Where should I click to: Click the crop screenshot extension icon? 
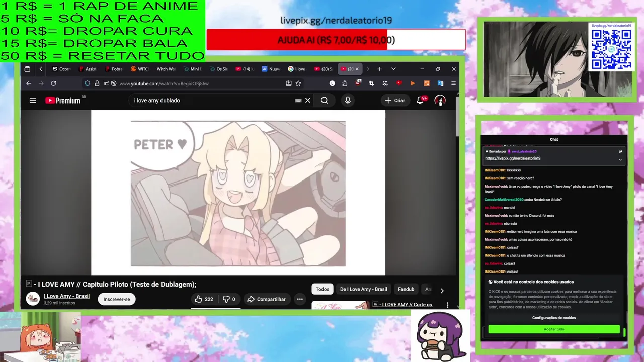coord(371,83)
